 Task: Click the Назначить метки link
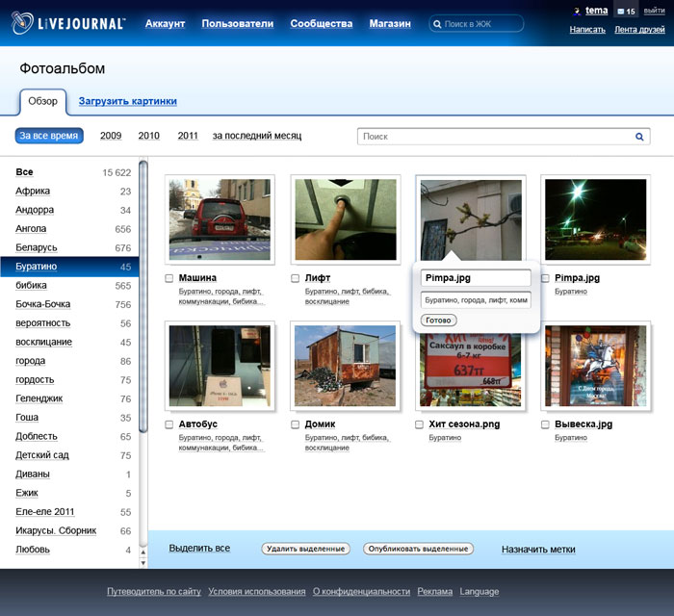click(538, 550)
